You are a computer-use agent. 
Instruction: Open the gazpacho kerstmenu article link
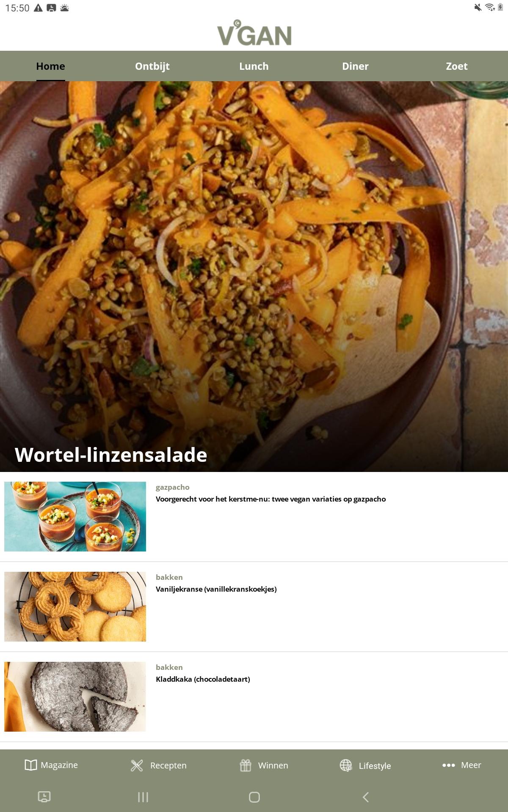tap(271, 499)
